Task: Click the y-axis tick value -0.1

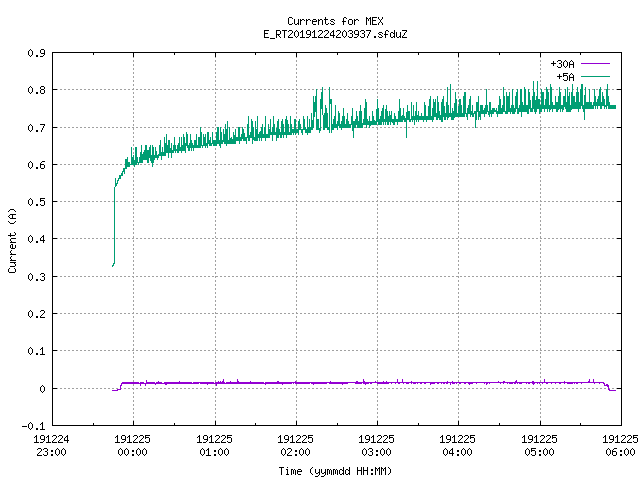Action: (x=33, y=426)
